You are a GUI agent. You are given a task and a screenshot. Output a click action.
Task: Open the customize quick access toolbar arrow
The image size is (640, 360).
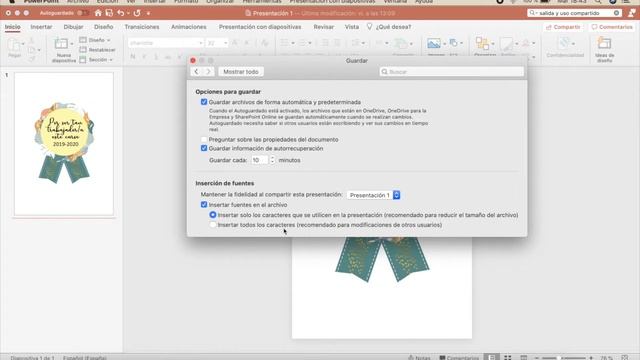pyautogui.click(x=148, y=13)
